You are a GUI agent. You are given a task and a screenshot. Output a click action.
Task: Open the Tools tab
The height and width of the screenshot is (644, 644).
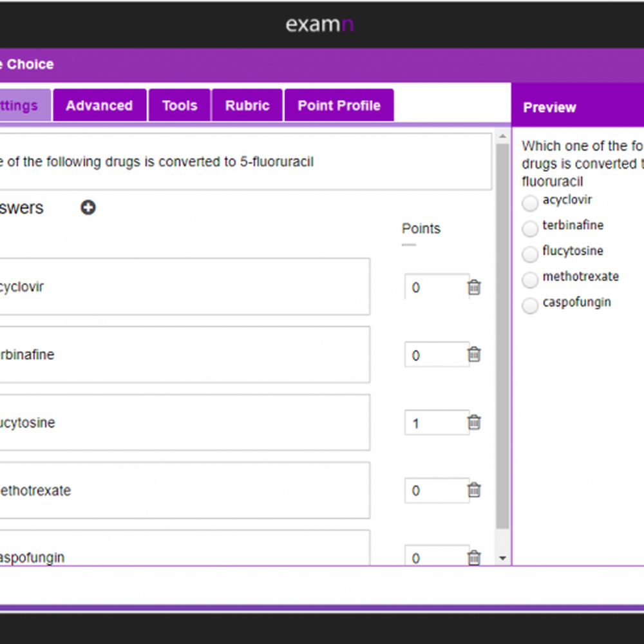[180, 105]
